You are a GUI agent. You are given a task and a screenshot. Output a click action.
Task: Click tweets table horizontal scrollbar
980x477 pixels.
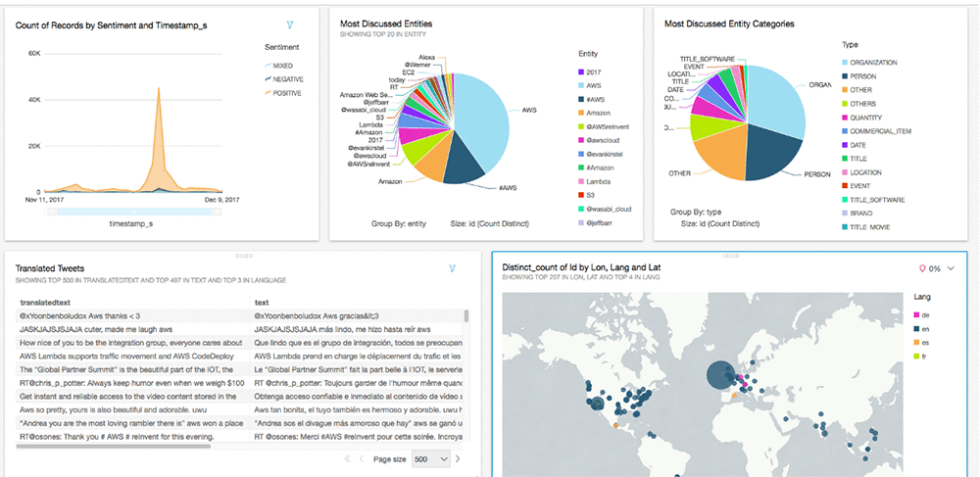coord(114,446)
